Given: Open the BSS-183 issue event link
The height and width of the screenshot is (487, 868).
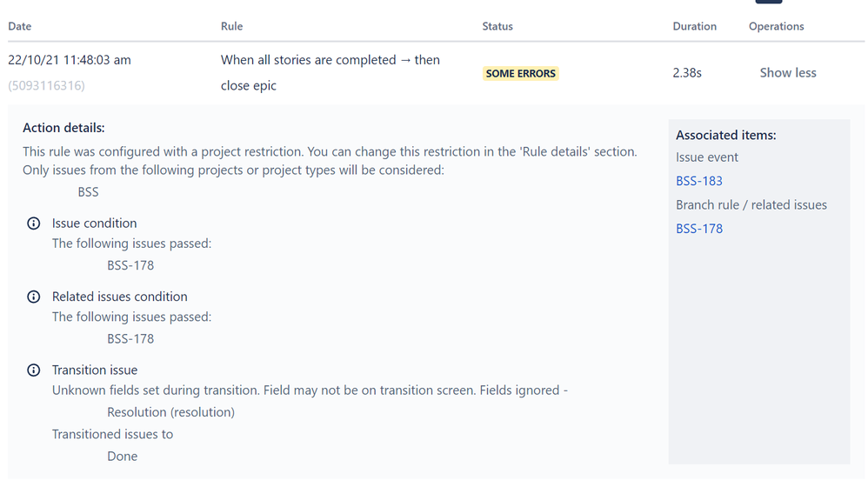Looking at the screenshot, I should click(x=699, y=181).
